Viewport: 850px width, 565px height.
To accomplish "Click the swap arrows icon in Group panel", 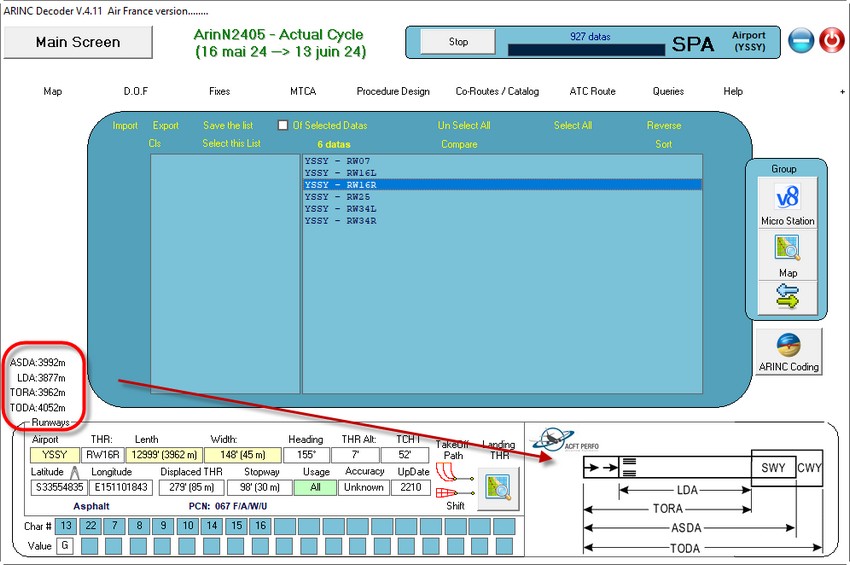I will tap(788, 297).
